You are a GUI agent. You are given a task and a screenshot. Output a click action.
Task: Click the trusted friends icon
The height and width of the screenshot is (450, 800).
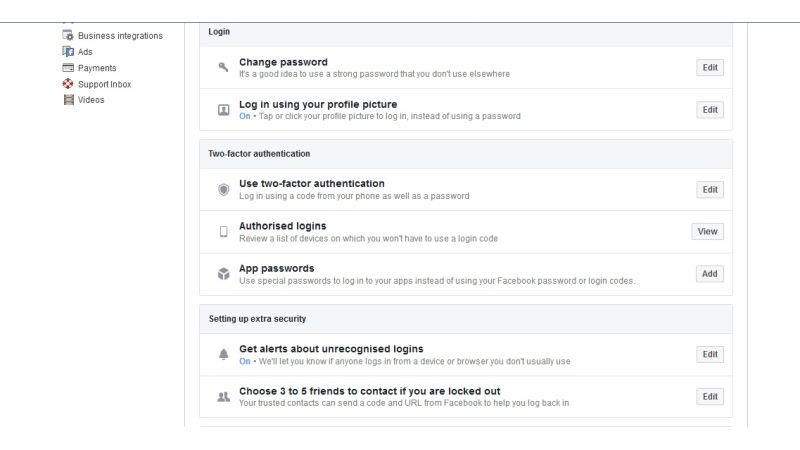(223, 397)
